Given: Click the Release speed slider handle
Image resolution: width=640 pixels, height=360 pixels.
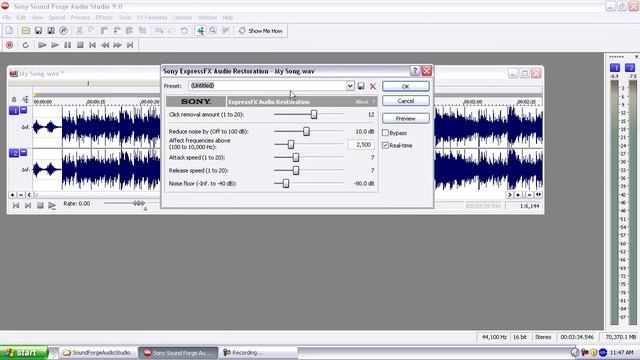Looking at the screenshot, I should point(296,170).
